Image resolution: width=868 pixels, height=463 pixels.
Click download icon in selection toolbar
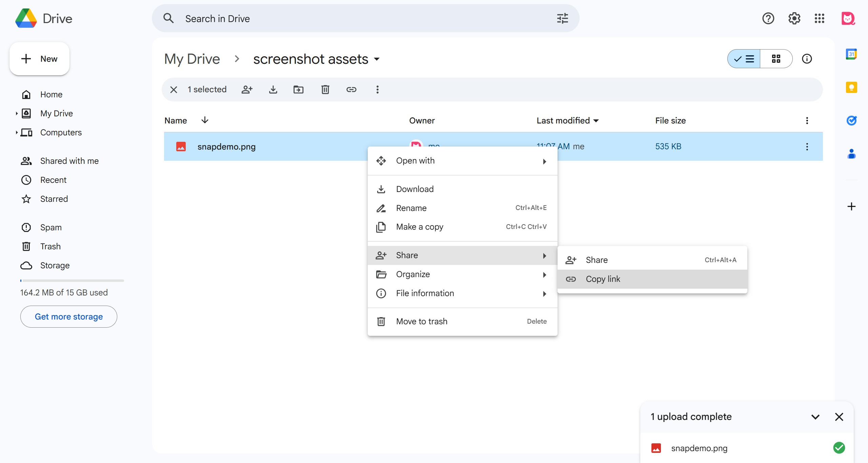tap(273, 90)
